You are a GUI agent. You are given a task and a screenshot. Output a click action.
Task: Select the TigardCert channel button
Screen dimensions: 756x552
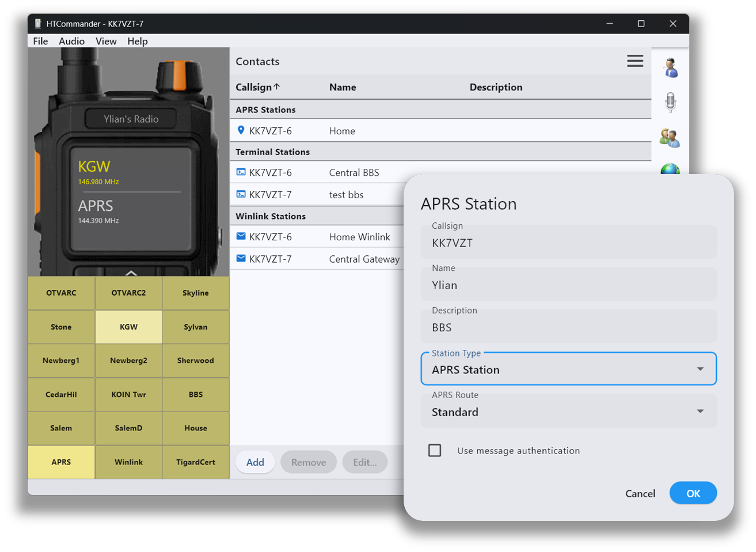coord(196,462)
